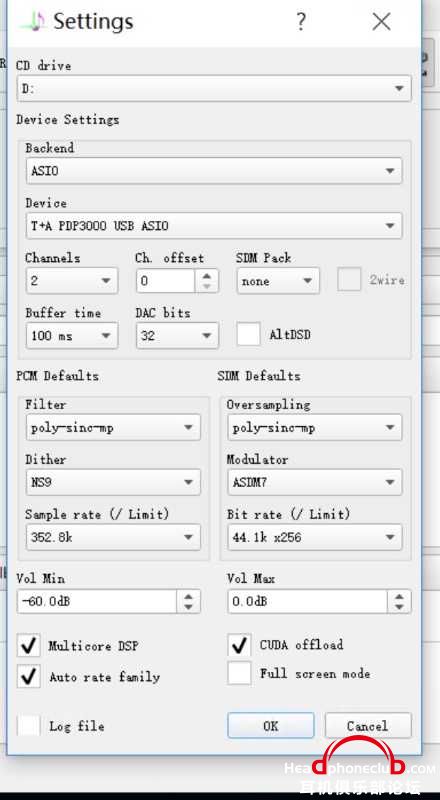Toggle the Multicore DSP checkbox
The image size is (440, 800).
(x=29, y=646)
